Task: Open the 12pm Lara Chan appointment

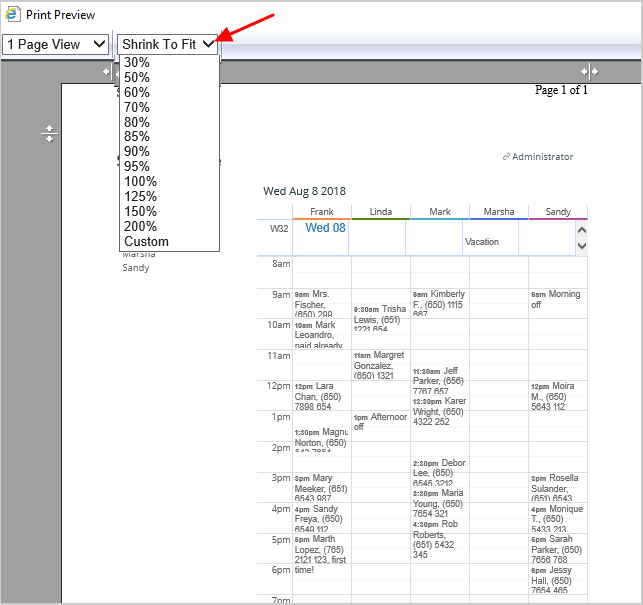Action: [322, 396]
